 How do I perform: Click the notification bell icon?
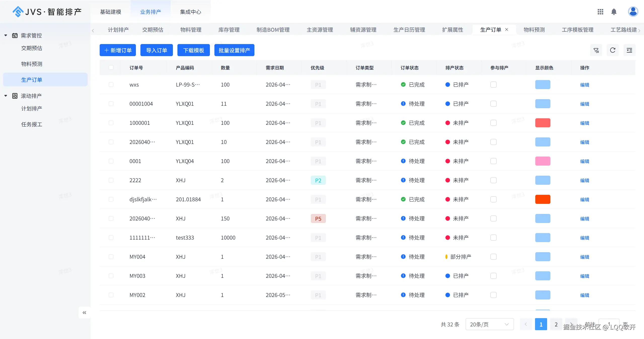click(614, 12)
